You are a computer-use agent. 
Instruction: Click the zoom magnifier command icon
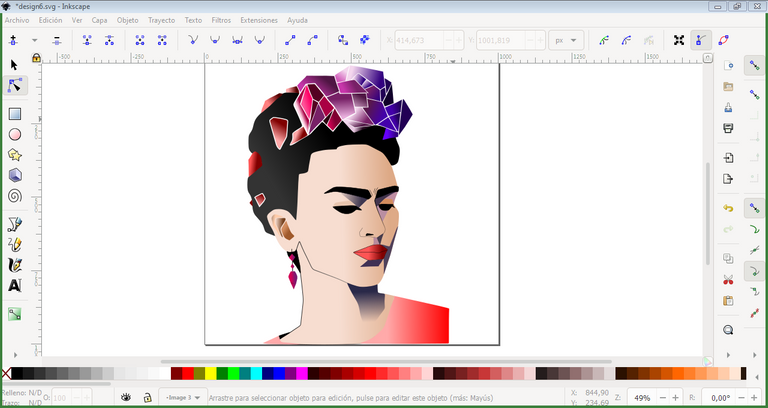coord(728,330)
